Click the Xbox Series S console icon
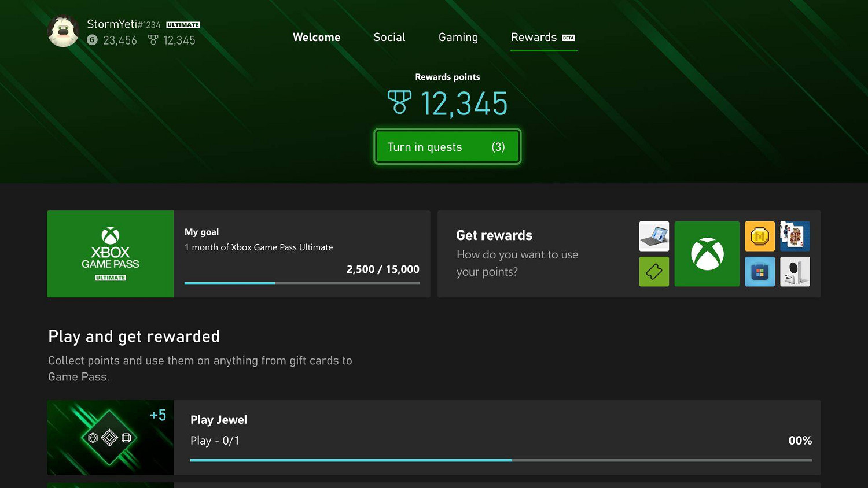Screen dimensions: 868x488 (795, 271)
